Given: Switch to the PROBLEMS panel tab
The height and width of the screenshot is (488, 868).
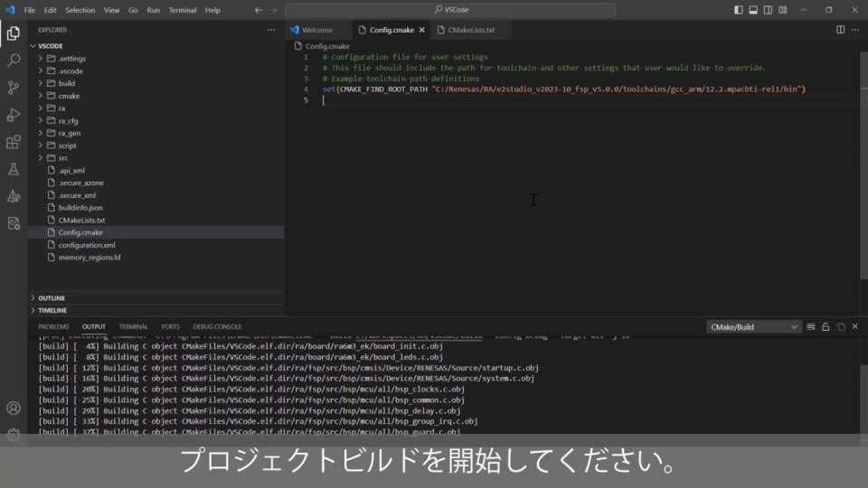Looking at the screenshot, I should [53, 326].
